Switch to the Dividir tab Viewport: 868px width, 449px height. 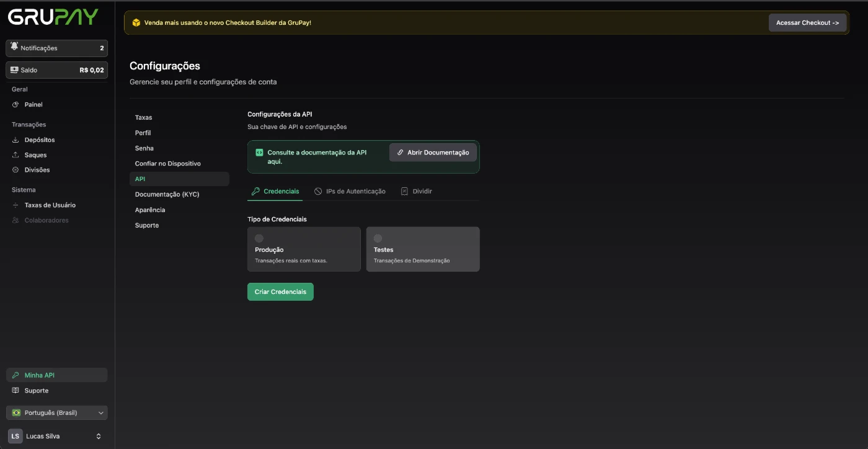[417, 192]
